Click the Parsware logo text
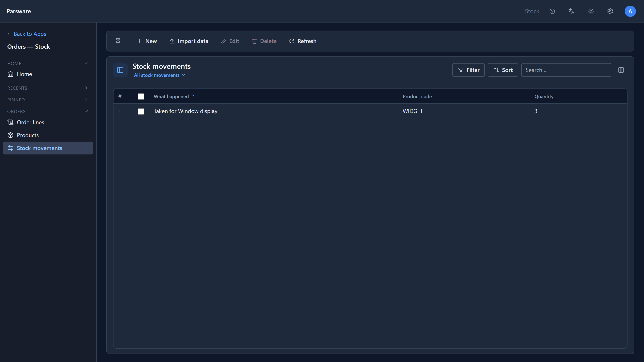 pyautogui.click(x=19, y=11)
